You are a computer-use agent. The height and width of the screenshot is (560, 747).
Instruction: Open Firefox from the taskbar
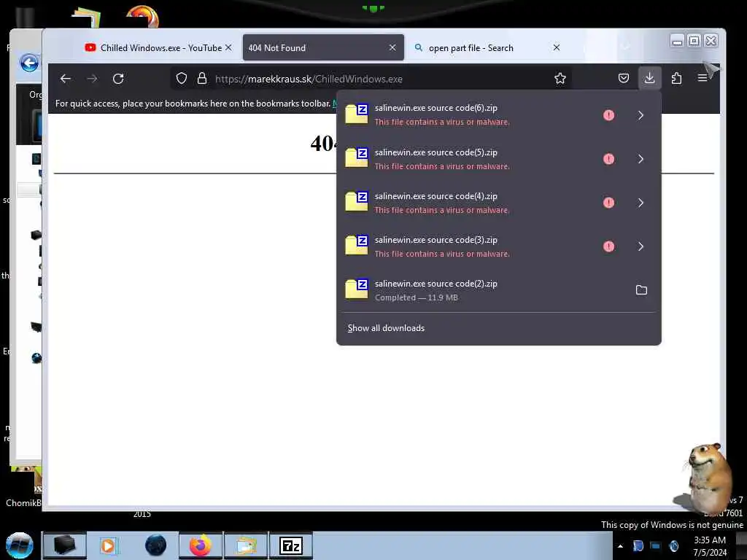(x=201, y=545)
